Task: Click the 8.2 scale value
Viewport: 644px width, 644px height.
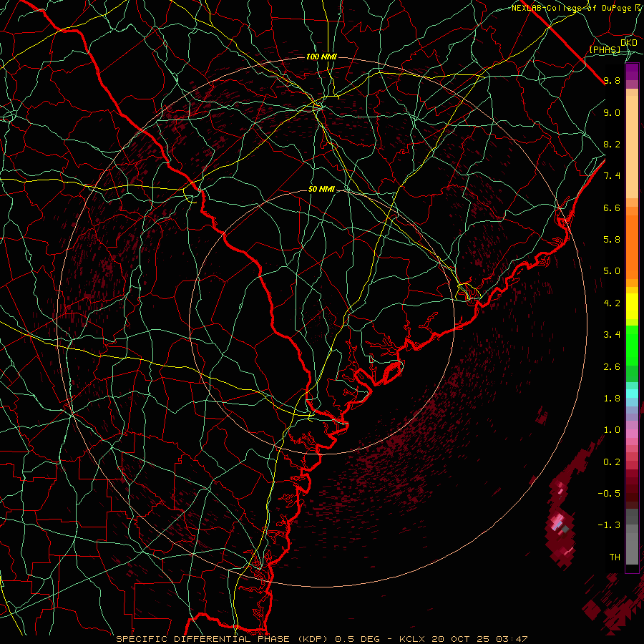Action: click(612, 144)
